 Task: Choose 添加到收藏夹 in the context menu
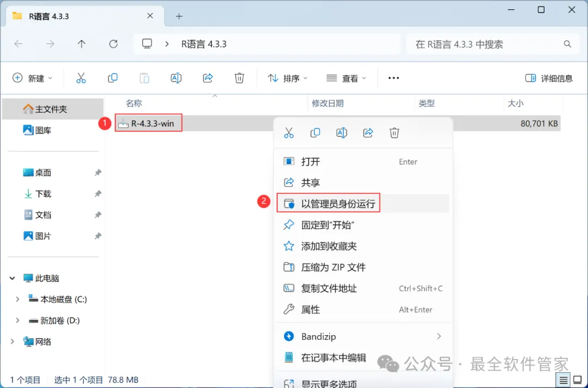[363, 246]
